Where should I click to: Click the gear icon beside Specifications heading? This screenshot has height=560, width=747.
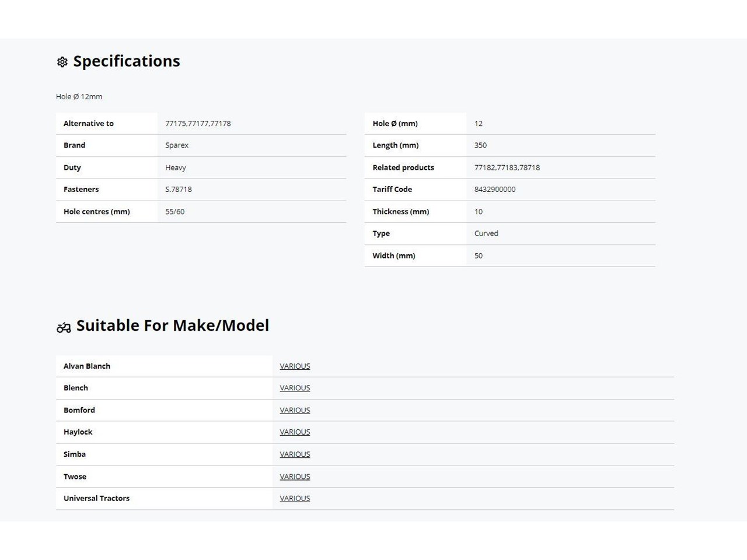(x=62, y=62)
